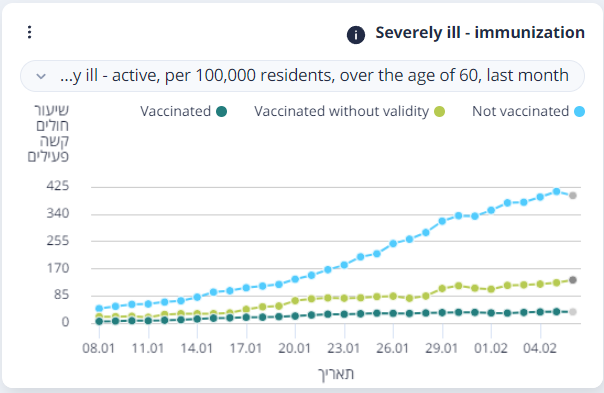Screen dimensions: 604x393
Task: Click the info icon beside Severely ill title
Action: [356, 35]
